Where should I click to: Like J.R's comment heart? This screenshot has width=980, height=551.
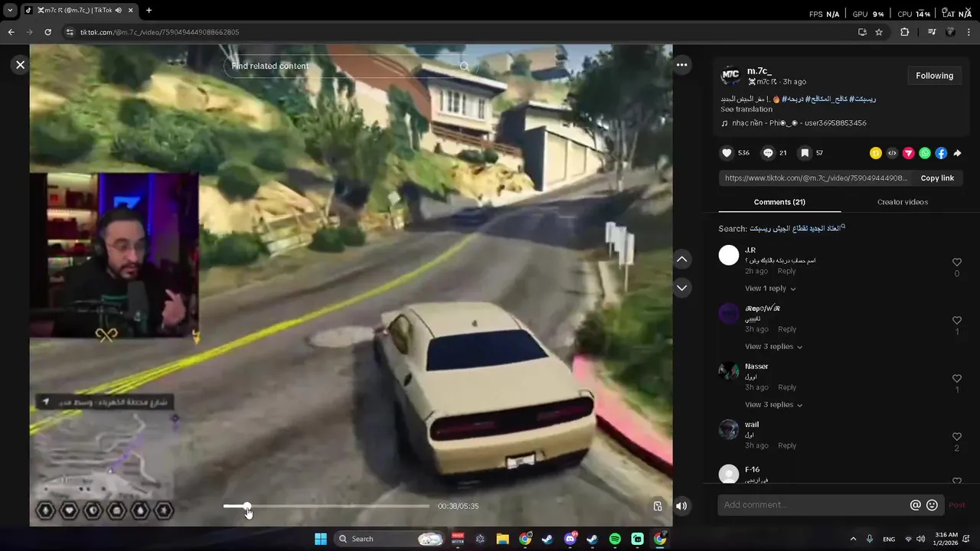956,262
